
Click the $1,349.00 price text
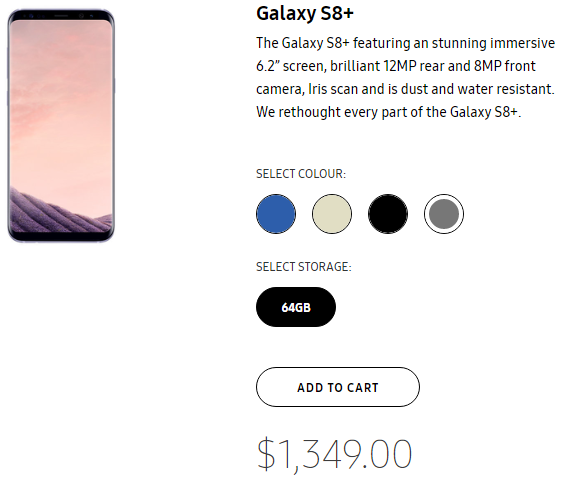tap(335, 454)
